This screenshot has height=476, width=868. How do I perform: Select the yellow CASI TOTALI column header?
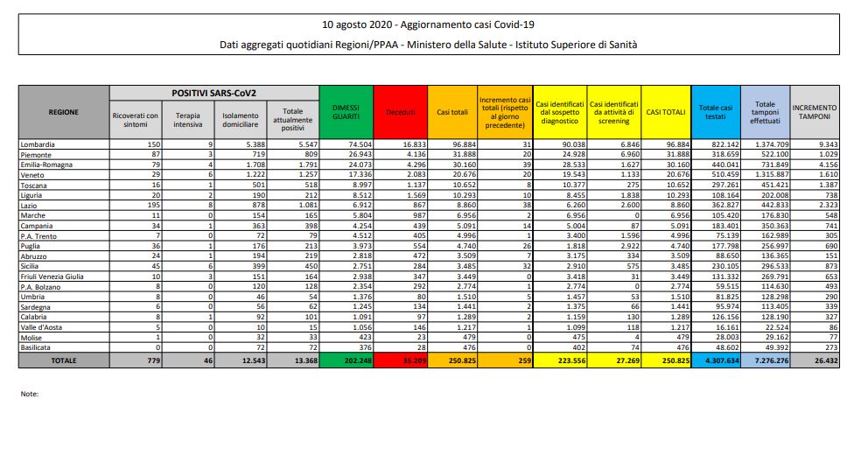point(665,112)
